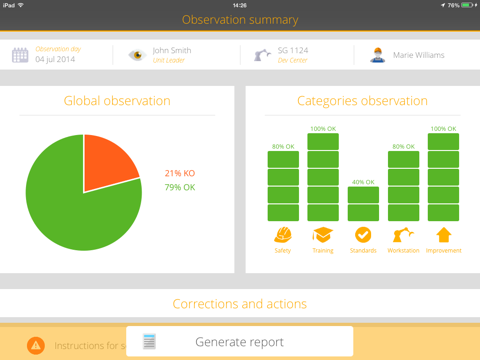Open the Training graduation cap icon
Viewport: 480px width, 360px height.
323,235
